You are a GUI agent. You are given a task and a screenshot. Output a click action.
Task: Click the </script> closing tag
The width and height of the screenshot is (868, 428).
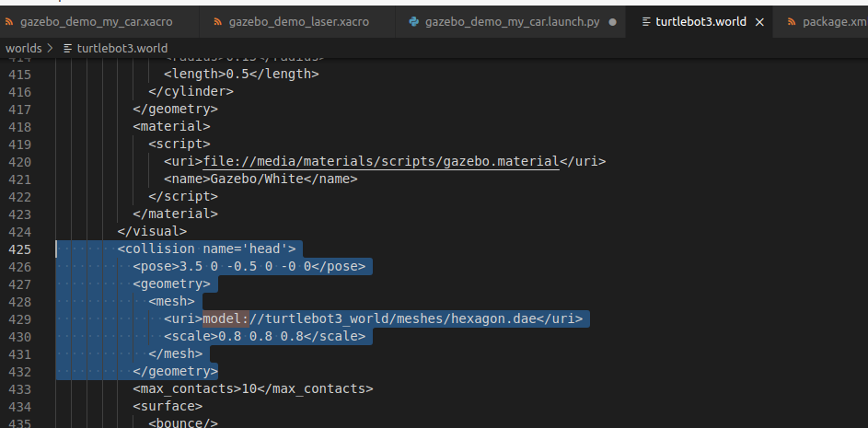coord(183,197)
